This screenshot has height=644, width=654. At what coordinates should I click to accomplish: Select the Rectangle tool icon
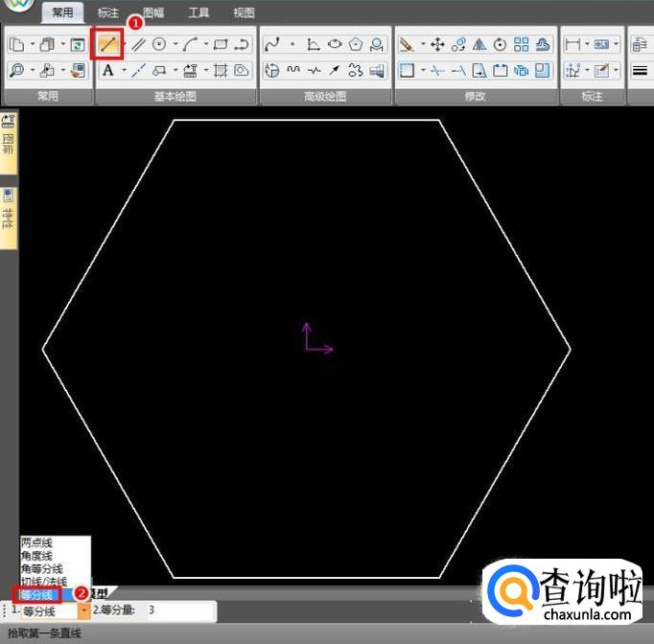coord(221,44)
